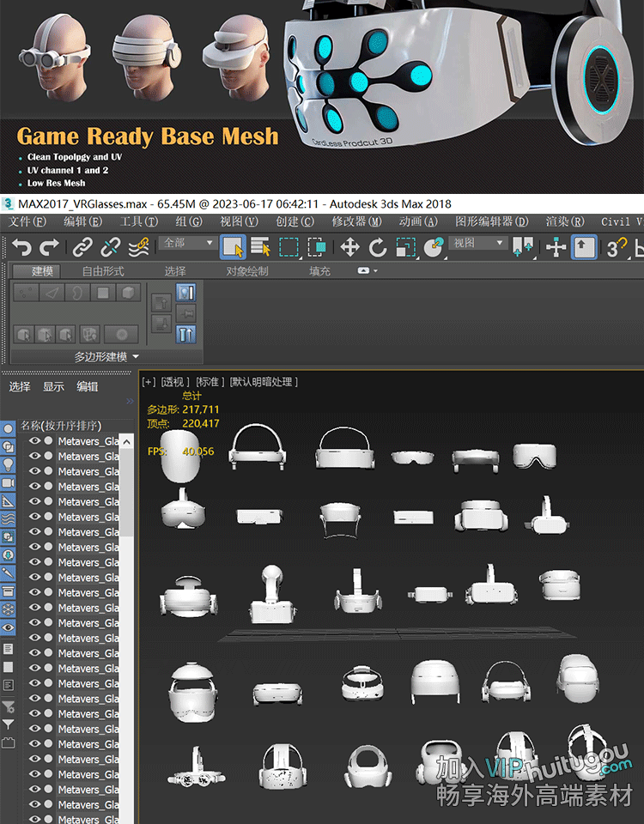Toggle the cameras display filter in Scene Explorer
This screenshot has width=644, height=824.
8,483
